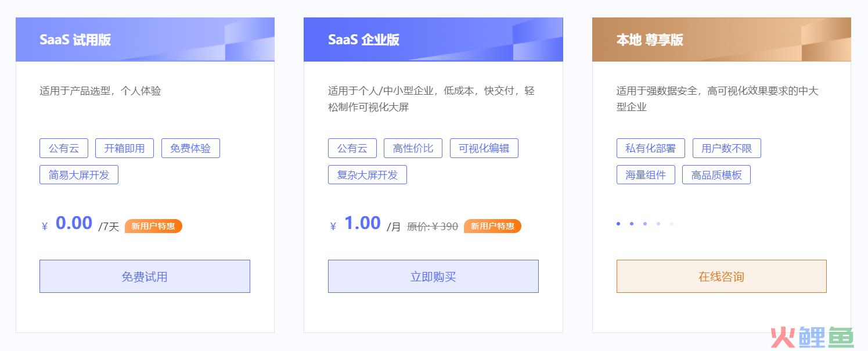Click the 新用户特惠 badge beside 原价 390
Screen dimensions: 868x351
[492, 226]
